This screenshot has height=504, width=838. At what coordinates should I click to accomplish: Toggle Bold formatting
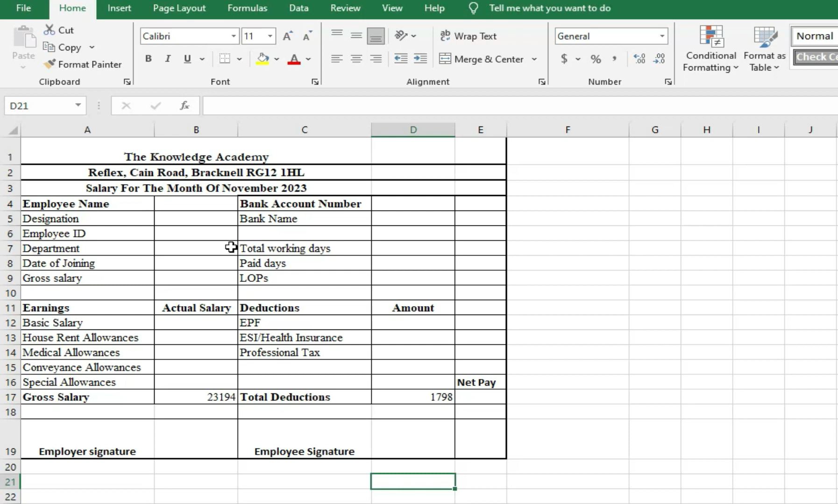click(149, 59)
